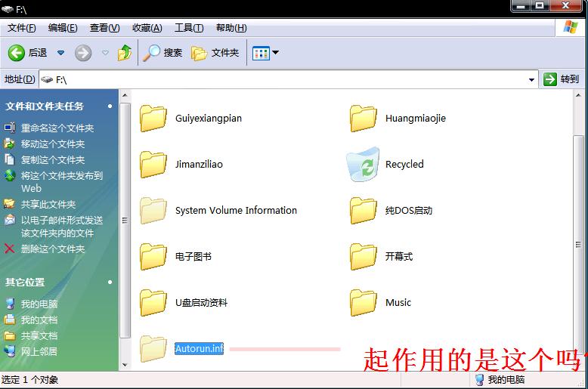The height and width of the screenshot is (389, 588).
Task: Collapse the 文件和文件夹任务 panel
Action: pyautogui.click(x=110, y=107)
